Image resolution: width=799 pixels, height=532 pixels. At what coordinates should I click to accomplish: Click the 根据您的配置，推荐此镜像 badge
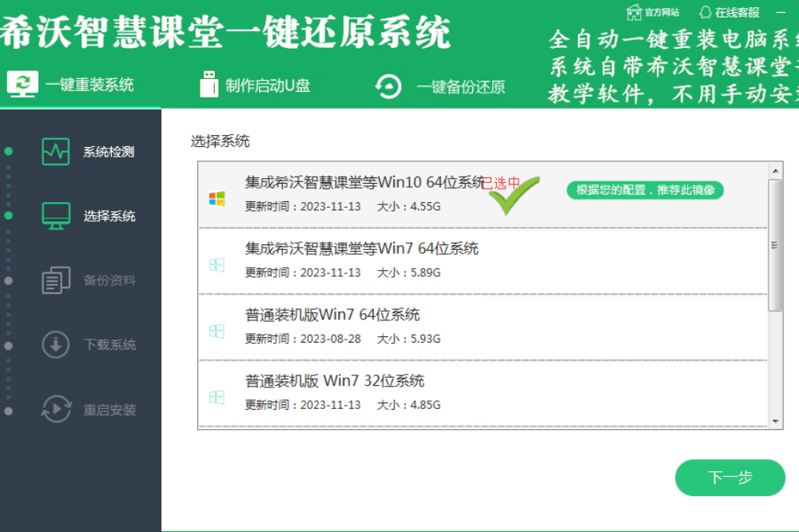645,190
